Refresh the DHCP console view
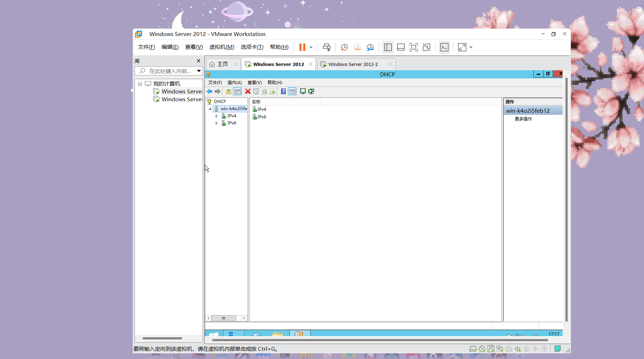Image resolution: width=644 pixels, height=359 pixels. [265, 92]
